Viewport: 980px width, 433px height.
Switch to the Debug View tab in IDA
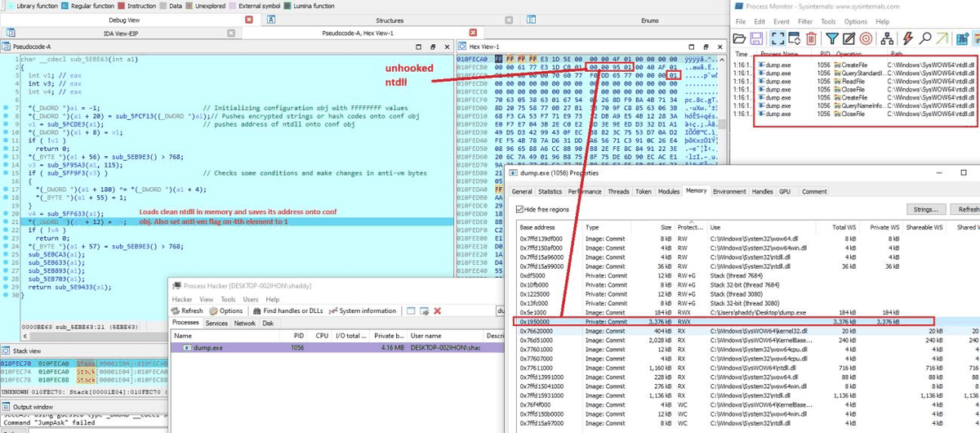pos(123,20)
